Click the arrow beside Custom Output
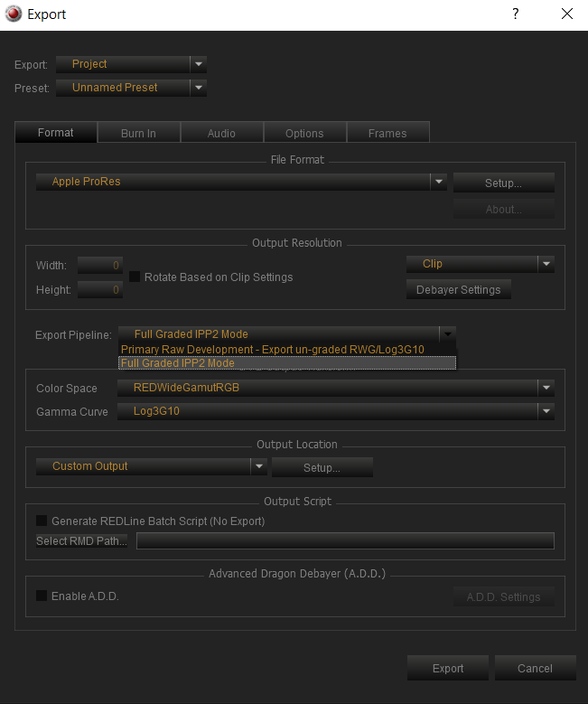 [259, 466]
